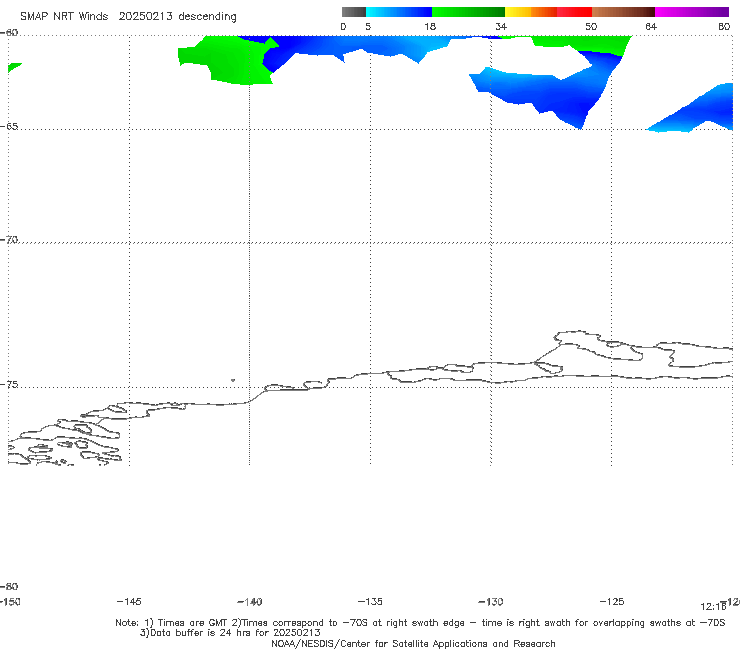Click the NOAA/NESDIS credit line
Screen dimensions: 740x650
413,643
